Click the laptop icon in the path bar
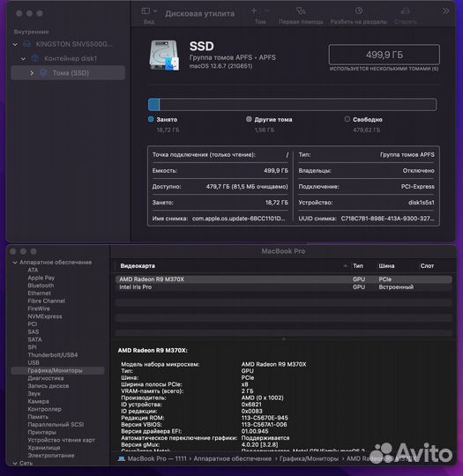 [122, 458]
